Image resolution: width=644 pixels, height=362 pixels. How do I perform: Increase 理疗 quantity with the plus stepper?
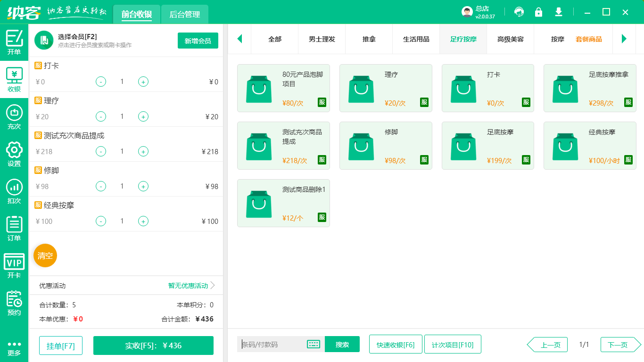pyautogui.click(x=143, y=116)
